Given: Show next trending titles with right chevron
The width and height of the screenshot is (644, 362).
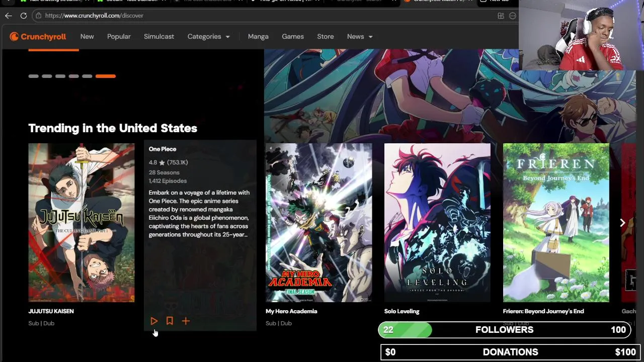Looking at the screenshot, I should [x=622, y=223].
